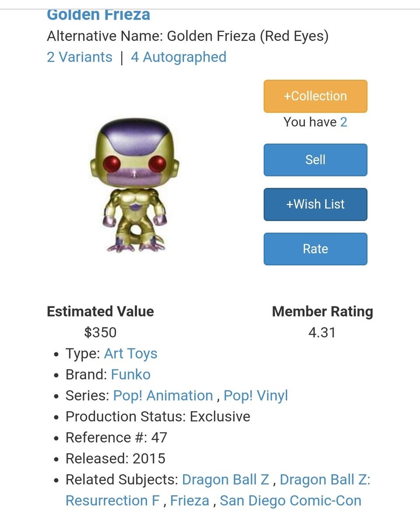This screenshot has width=420, height=521.
Task: Click the $350 estimated value text
Action: [100, 333]
